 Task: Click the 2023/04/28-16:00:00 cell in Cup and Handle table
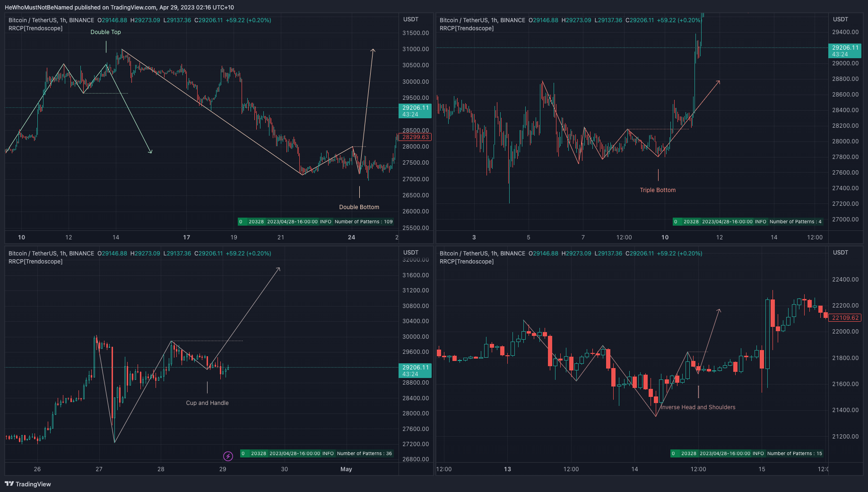coord(295,453)
